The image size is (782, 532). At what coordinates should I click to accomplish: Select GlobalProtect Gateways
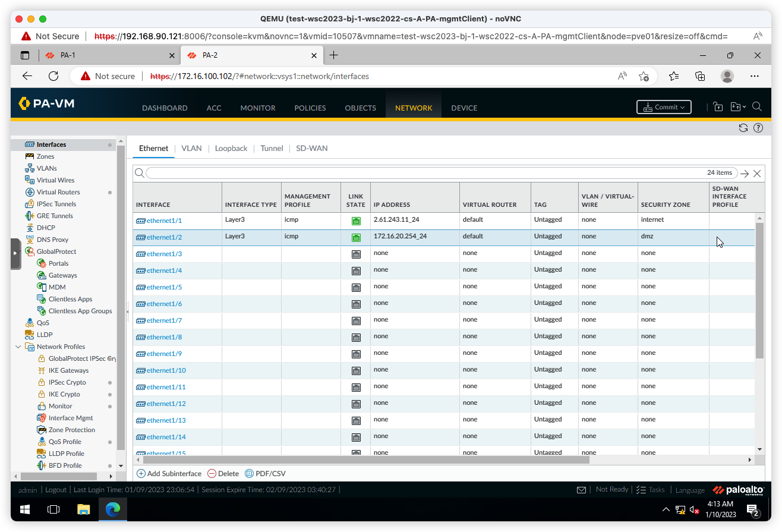click(x=57, y=275)
